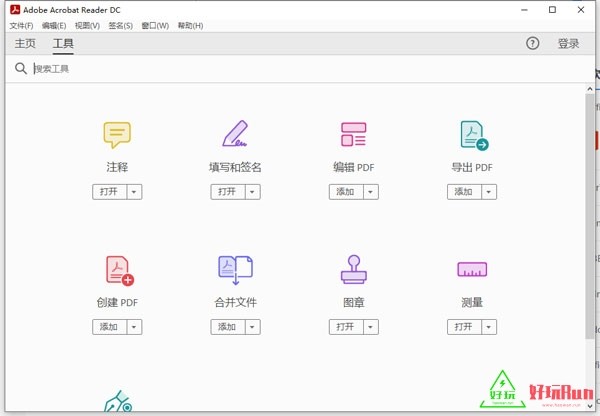The height and width of the screenshot is (416, 600).
Task: Expand the dropdown arrow under 创建 PDF
Action: point(134,327)
